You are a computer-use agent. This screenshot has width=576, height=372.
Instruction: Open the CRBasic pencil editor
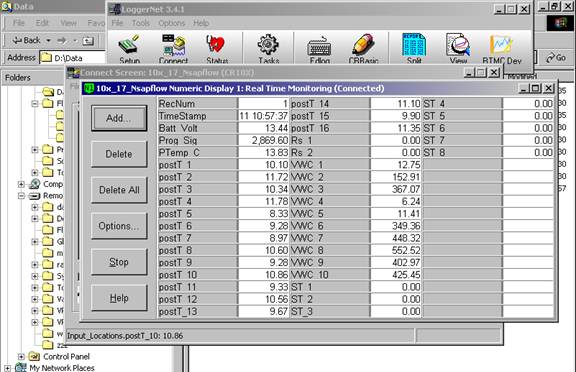(363, 48)
